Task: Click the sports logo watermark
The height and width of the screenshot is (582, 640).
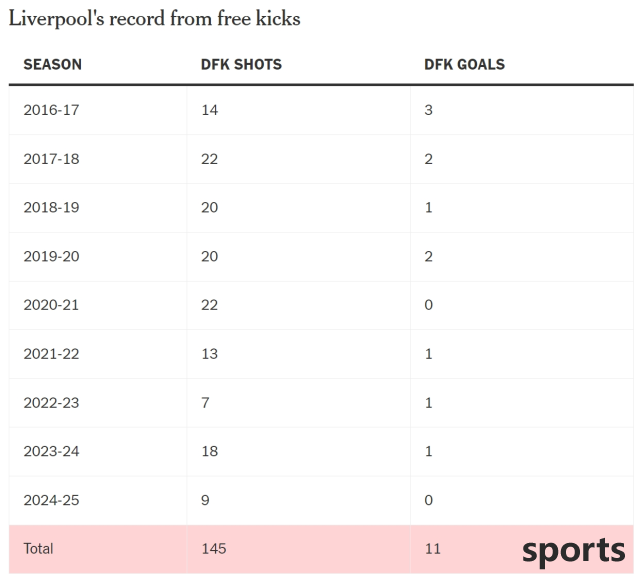Action: (x=573, y=551)
